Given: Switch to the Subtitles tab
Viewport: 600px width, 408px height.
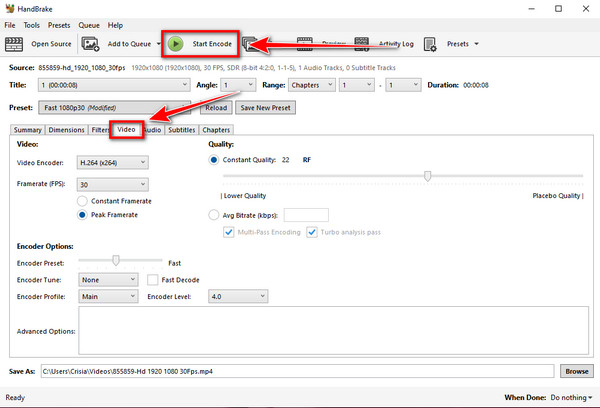Looking at the screenshot, I should (182, 130).
